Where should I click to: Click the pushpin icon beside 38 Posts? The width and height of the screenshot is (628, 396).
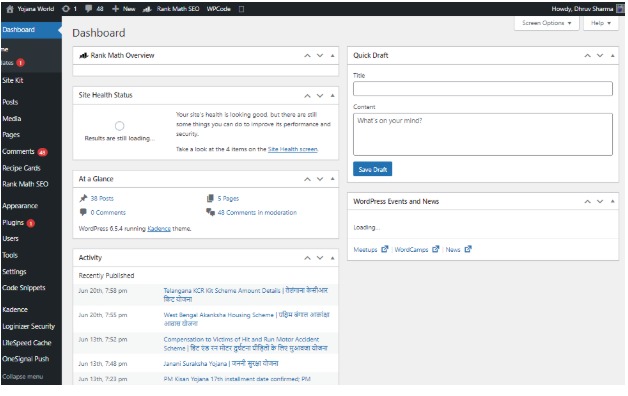[x=83, y=198]
